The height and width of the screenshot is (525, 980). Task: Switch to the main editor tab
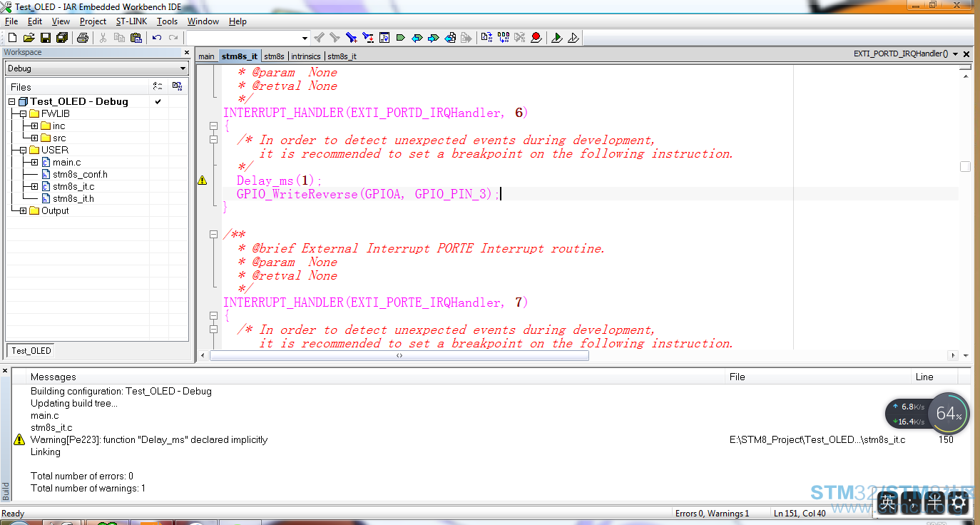(206, 56)
